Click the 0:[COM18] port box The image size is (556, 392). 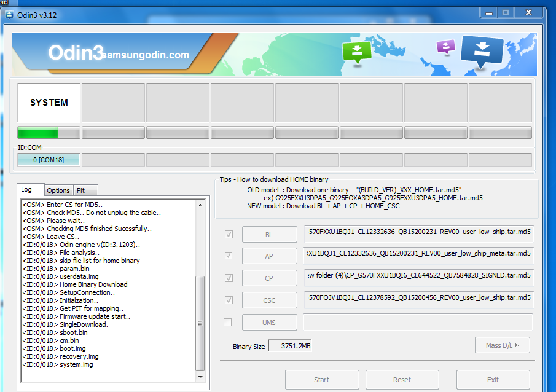point(49,160)
